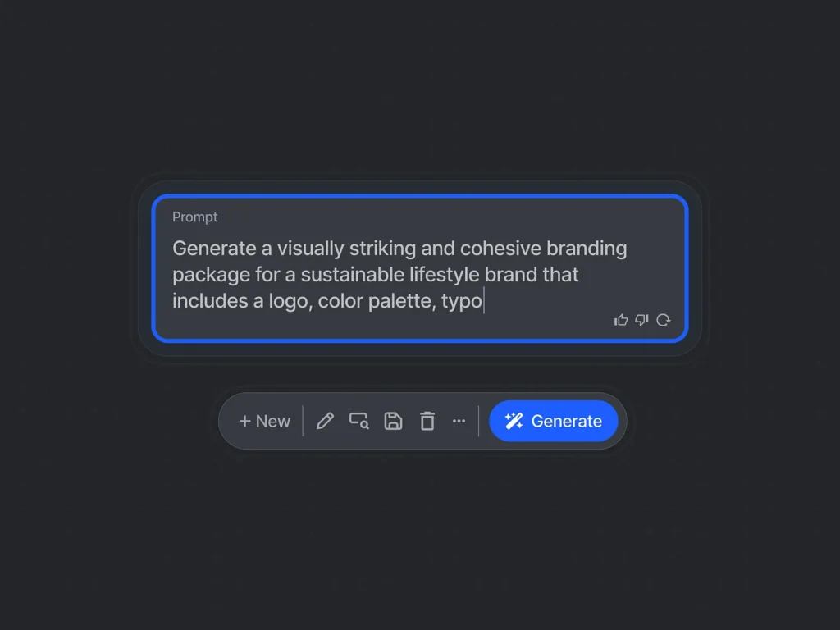Click the blue Generate button label
The image size is (840, 630).
566,421
